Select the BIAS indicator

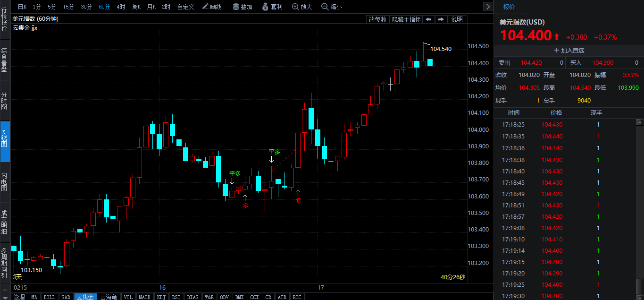pyautogui.click(x=192, y=297)
